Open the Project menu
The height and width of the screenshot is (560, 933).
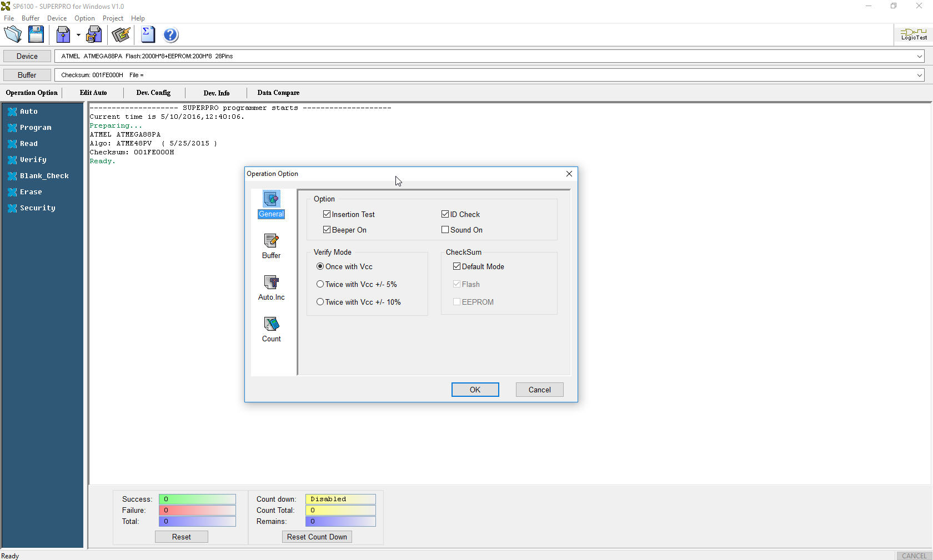tap(113, 18)
